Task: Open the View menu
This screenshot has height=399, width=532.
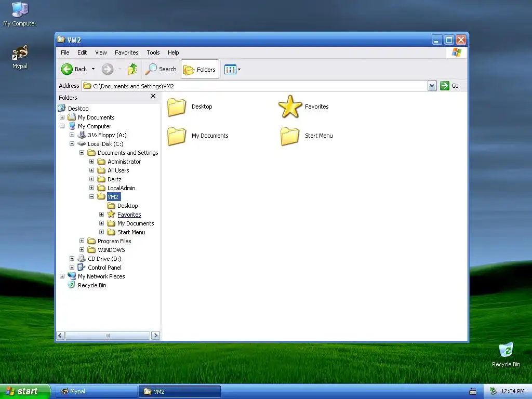Action: 101,52
